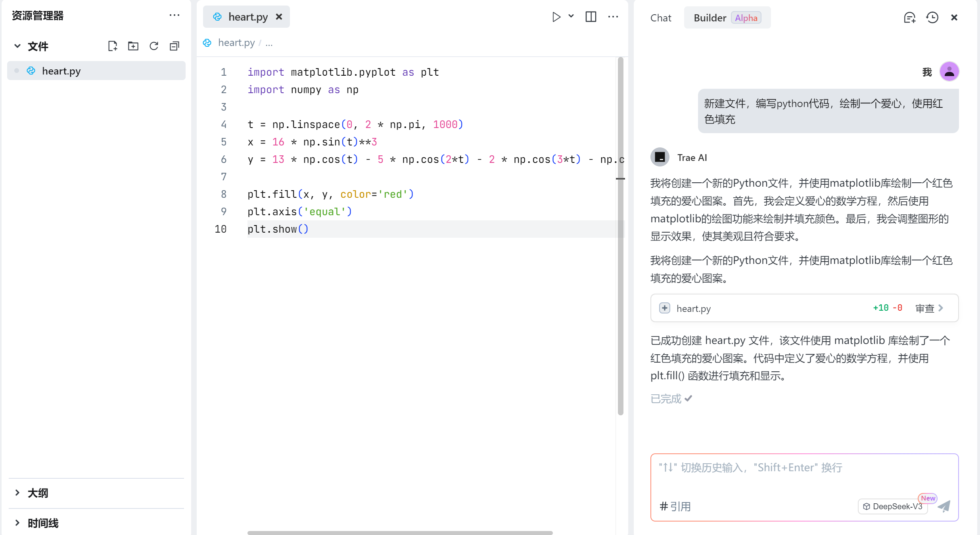The width and height of the screenshot is (980, 535).
Task: Select heart.py in the explorer
Action: click(61, 71)
